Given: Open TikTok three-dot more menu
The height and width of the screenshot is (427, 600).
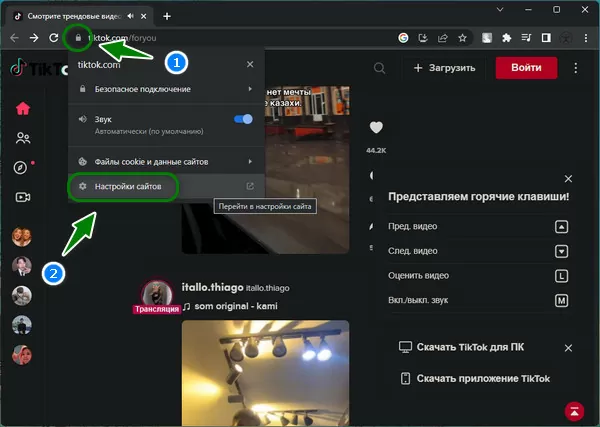Looking at the screenshot, I should coord(576,68).
